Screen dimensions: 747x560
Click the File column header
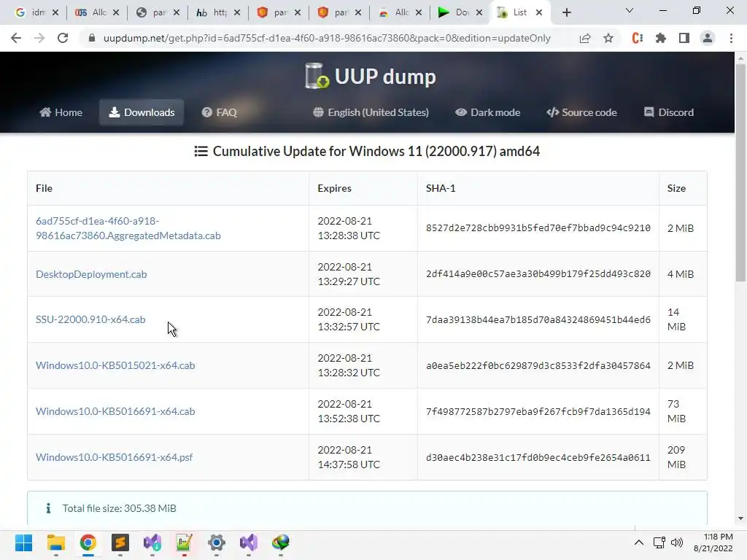44,188
